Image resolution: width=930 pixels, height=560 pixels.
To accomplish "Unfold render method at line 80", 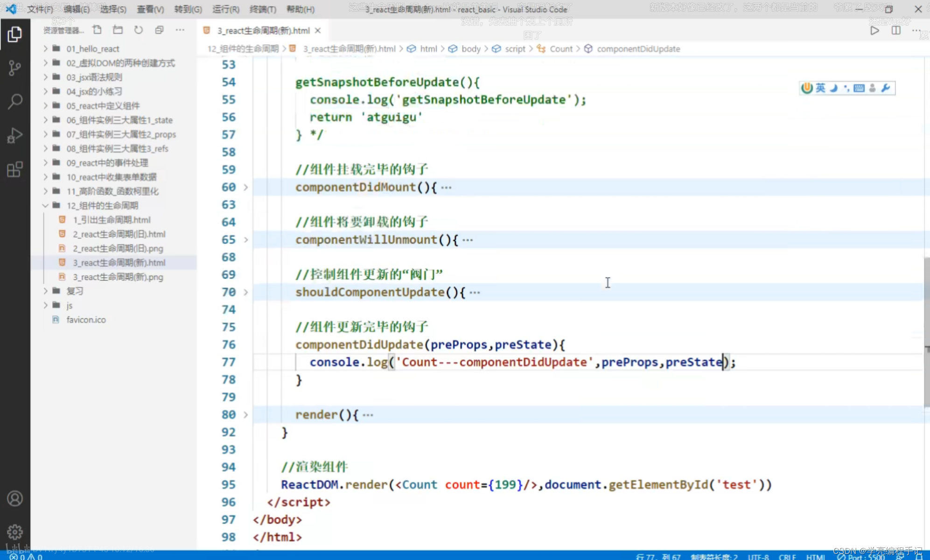I will pyautogui.click(x=245, y=414).
